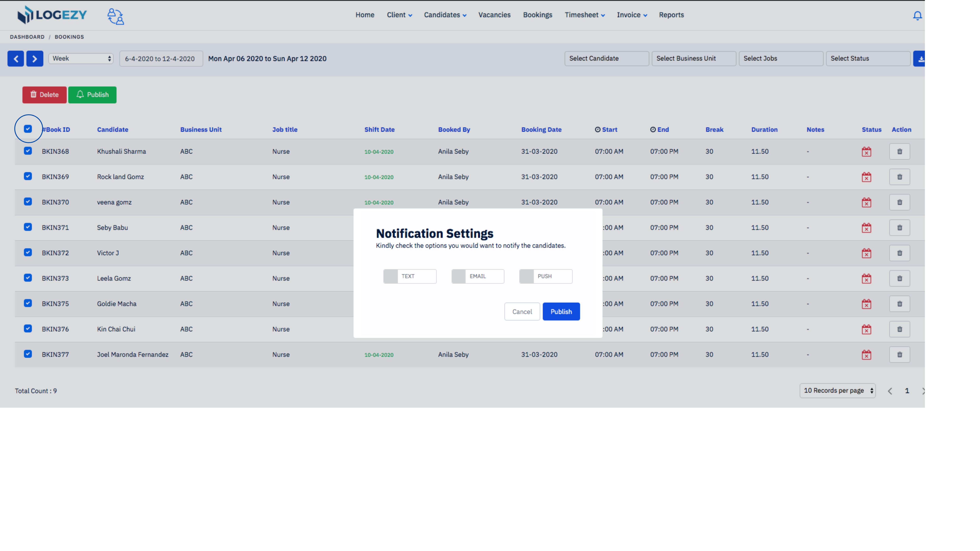The image size is (980, 551).
Task: Uncheck the BKIN371 row checkbox
Action: pos(28,227)
